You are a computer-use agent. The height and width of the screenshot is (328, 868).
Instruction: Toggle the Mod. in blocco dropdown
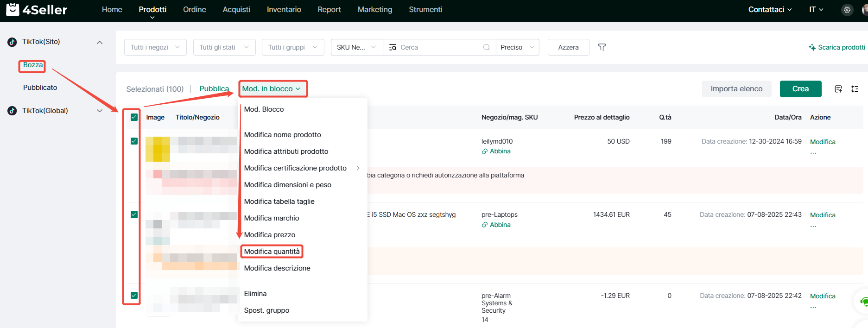point(272,89)
